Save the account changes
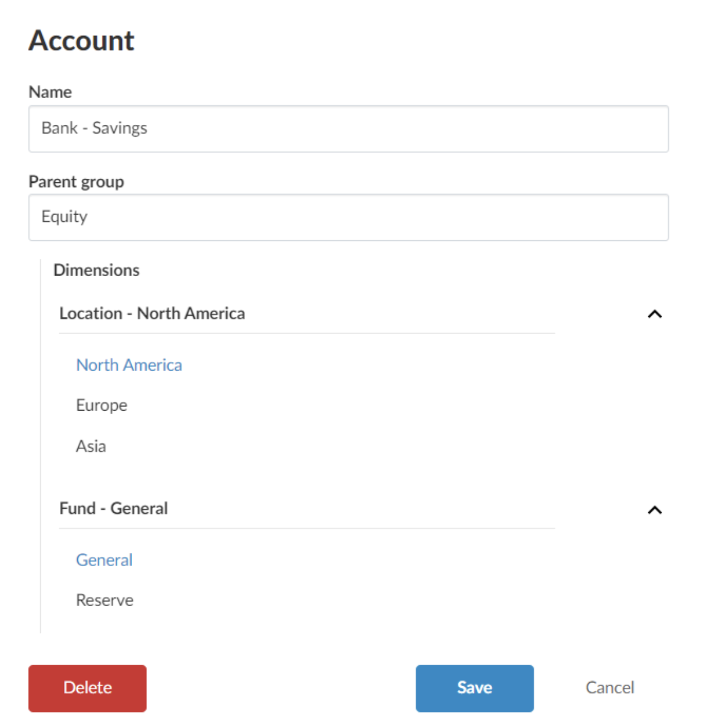Viewport: 701px width, 728px height. coord(474,688)
